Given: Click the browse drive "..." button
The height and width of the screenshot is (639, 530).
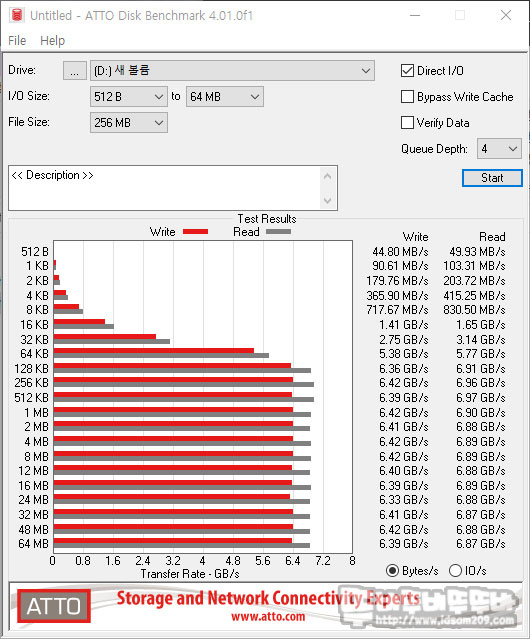Looking at the screenshot, I should [75, 71].
